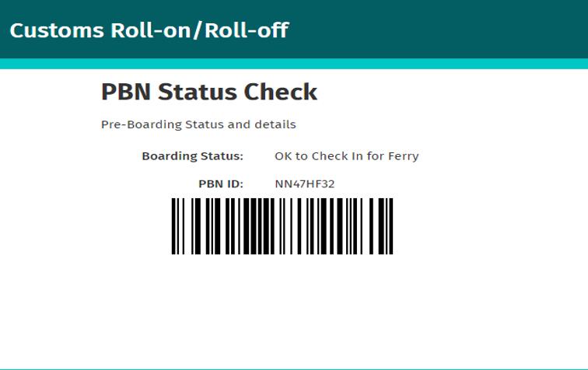Click the word PBN in the main heading
The height and width of the screenshot is (370, 588).
pos(126,92)
